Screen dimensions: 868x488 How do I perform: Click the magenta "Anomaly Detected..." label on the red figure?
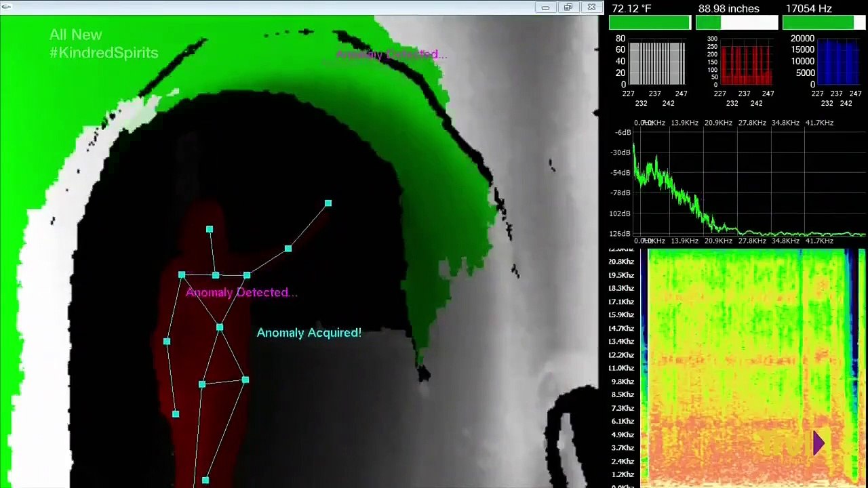241,293
